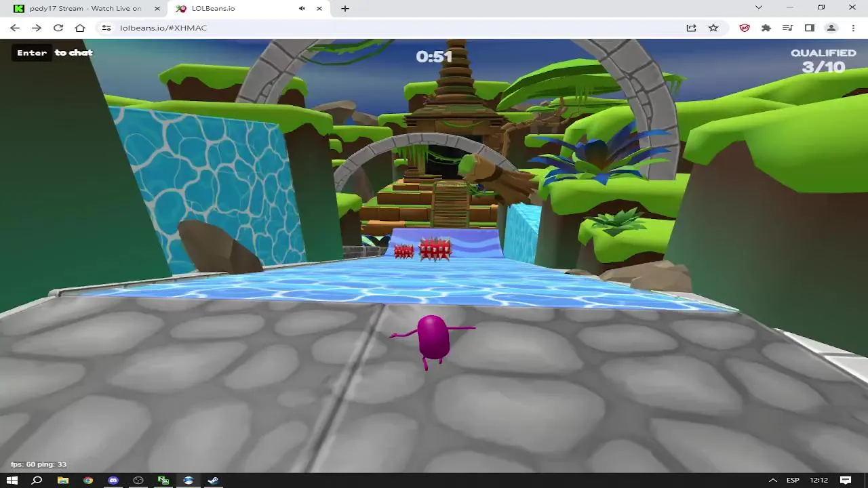Open the 12:12 taskbar clock
This screenshot has width=868, height=488.
pyautogui.click(x=819, y=481)
